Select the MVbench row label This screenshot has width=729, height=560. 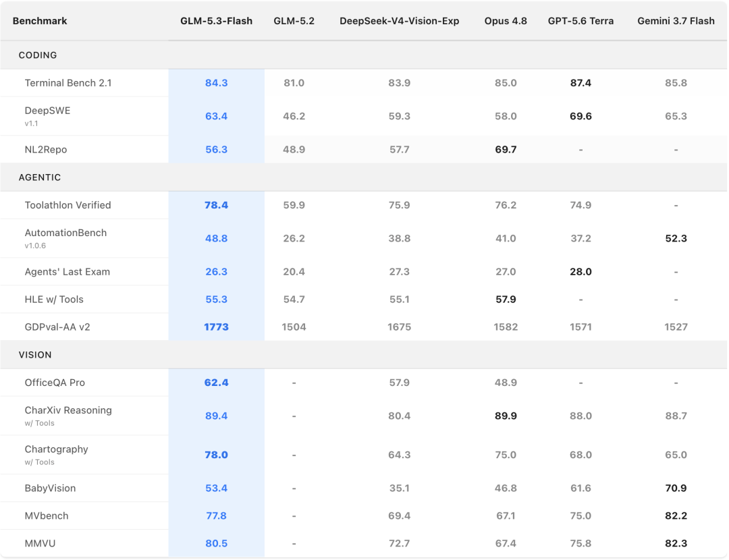[47, 515]
